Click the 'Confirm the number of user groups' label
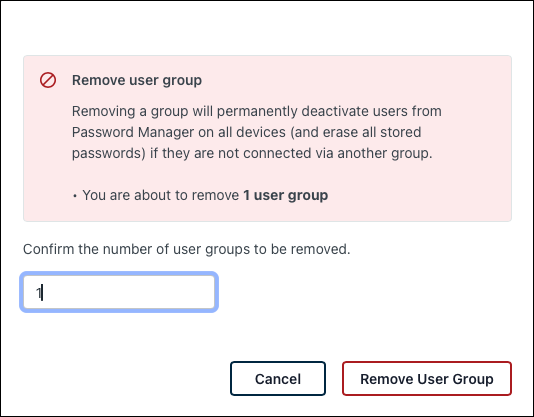Viewport: 534px width, 417px height. coord(187,249)
